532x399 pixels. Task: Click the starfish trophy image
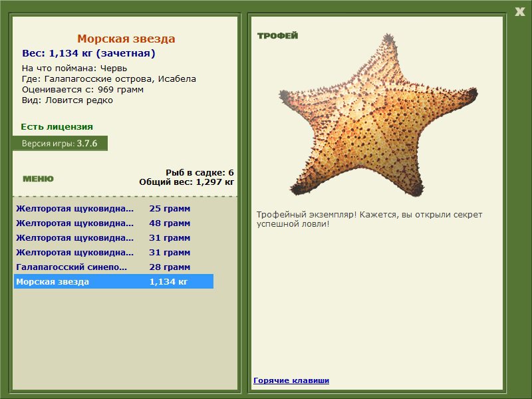pyautogui.click(x=378, y=115)
